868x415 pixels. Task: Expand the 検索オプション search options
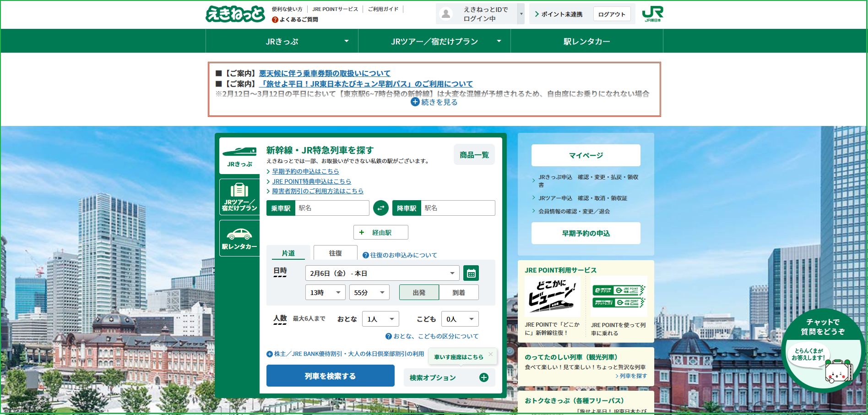[x=449, y=377]
